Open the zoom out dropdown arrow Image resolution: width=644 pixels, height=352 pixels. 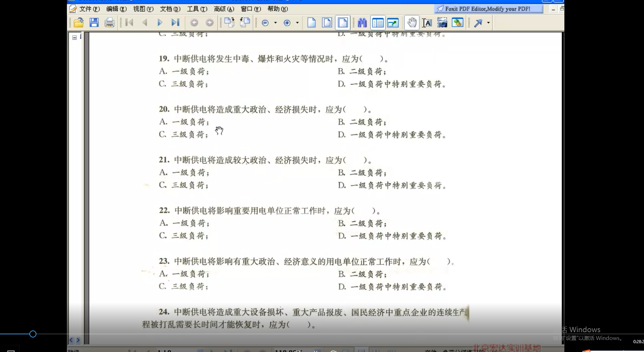(x=275, y=23)
